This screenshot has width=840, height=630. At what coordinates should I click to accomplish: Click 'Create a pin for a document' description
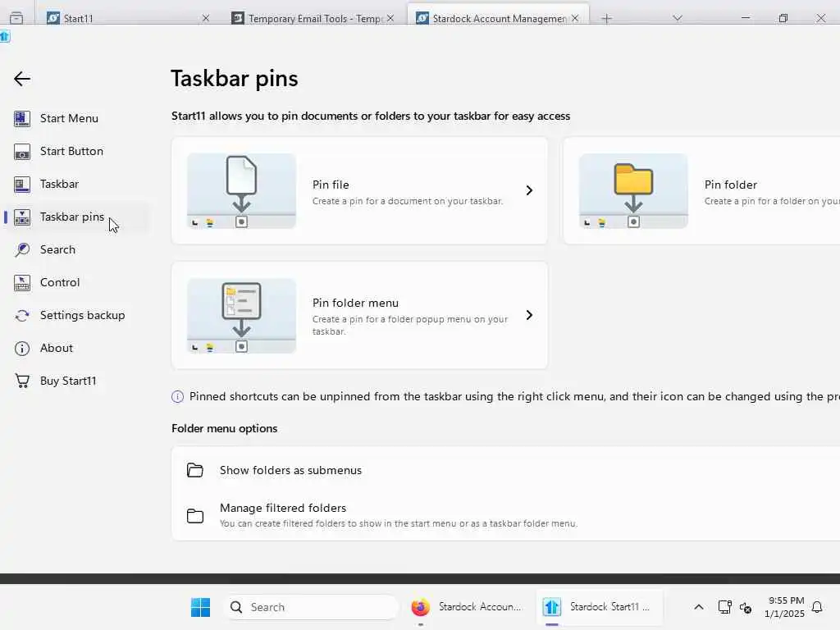[x=408, y=202]
